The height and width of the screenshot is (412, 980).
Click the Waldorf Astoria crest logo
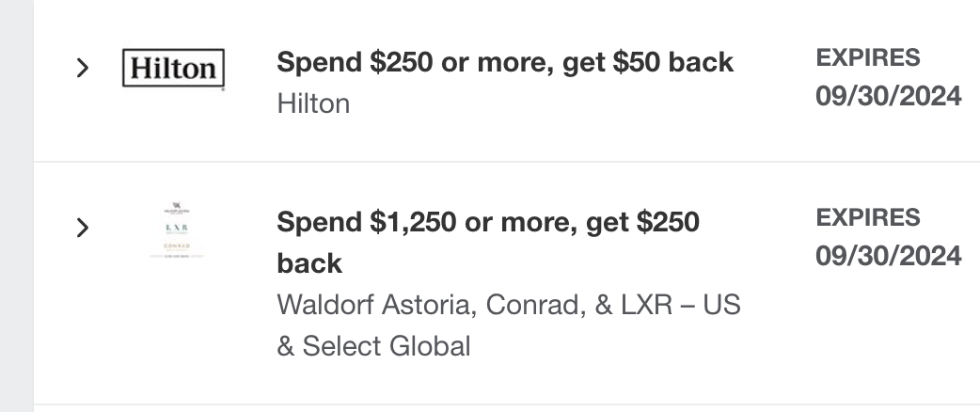177,206
